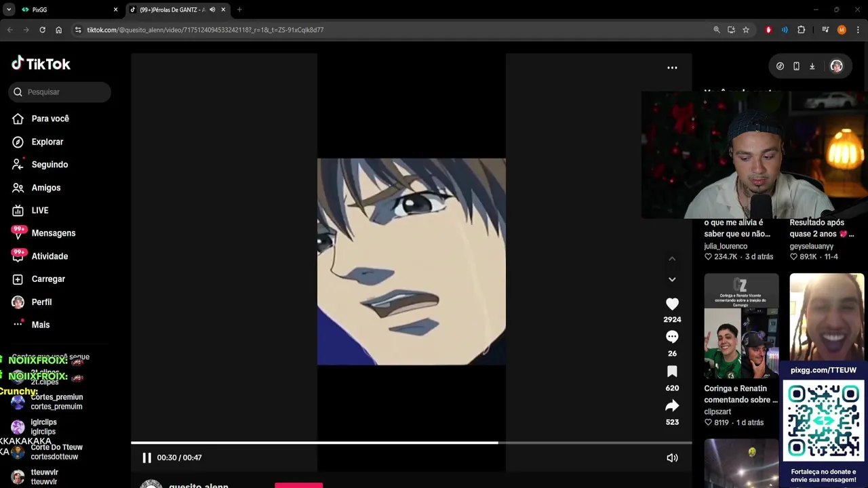Close the Pérolas De GANTZ tab

223,9
